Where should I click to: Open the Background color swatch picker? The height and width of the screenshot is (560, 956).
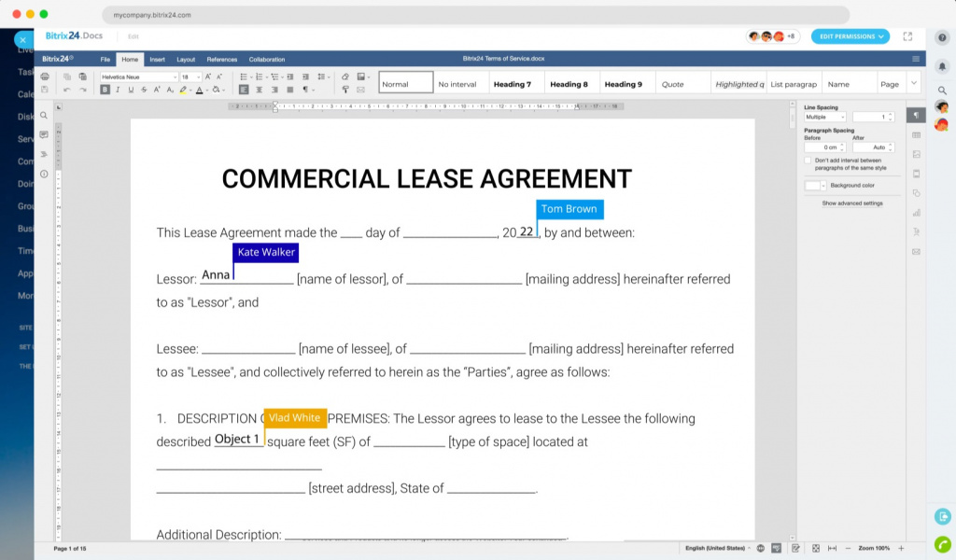(814, 186)
